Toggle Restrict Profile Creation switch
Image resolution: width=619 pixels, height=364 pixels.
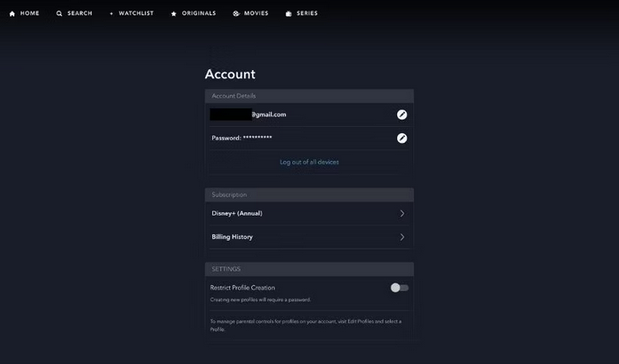(400, 288)
